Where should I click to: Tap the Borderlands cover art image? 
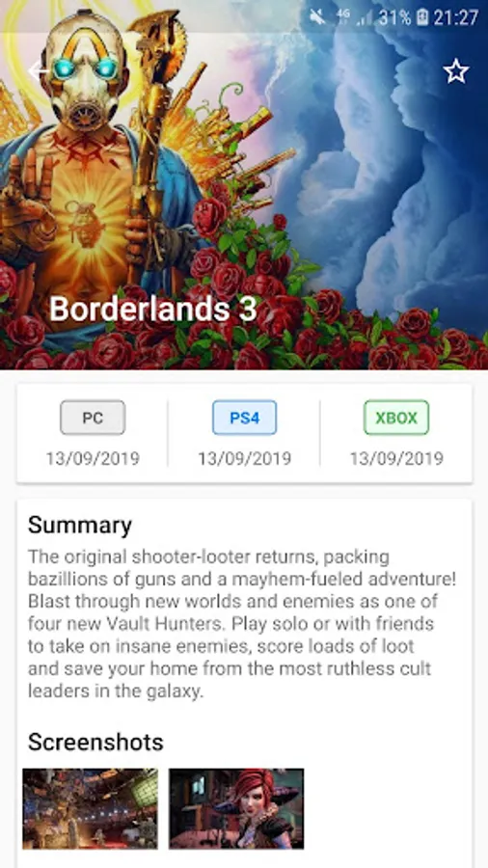(244, 185)
